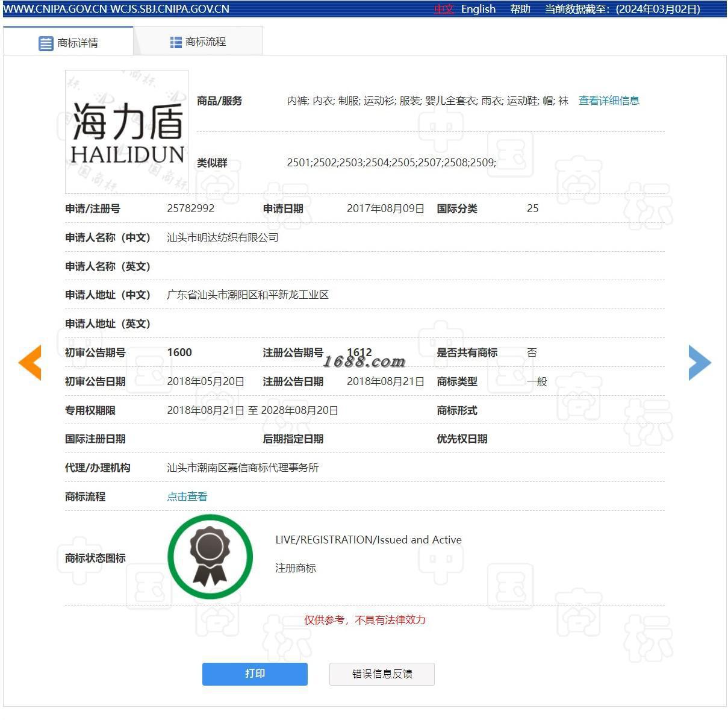The image size is (728, 720).
Task: Click exclusive rights period 2018年08月21日 至 2028年08月20日
Action: click(x=252, y=410)
